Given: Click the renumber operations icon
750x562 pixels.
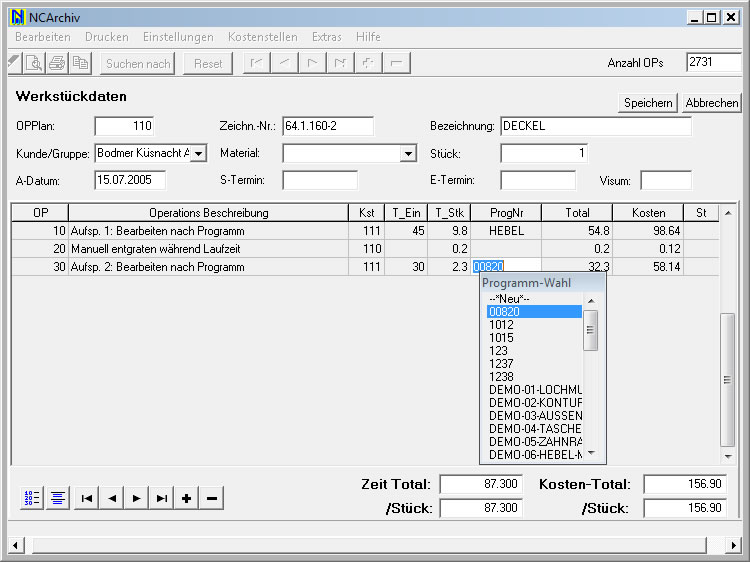Looking at the screenshot, I should tap(32, 498).
